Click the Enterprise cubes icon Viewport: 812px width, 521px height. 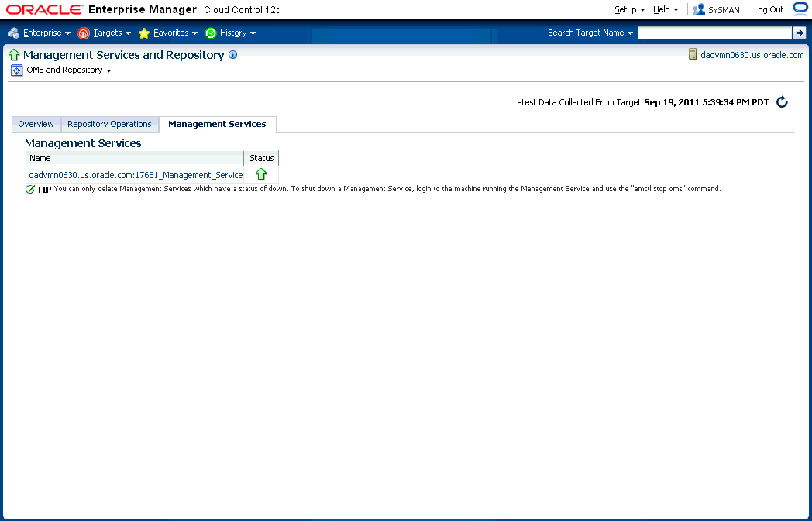13,33
